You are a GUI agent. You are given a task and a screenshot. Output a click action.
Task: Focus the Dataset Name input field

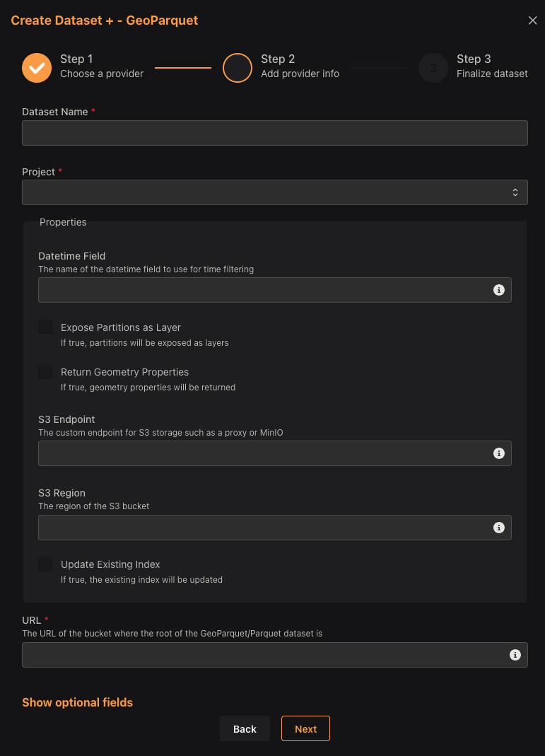[x=275, y=132]
